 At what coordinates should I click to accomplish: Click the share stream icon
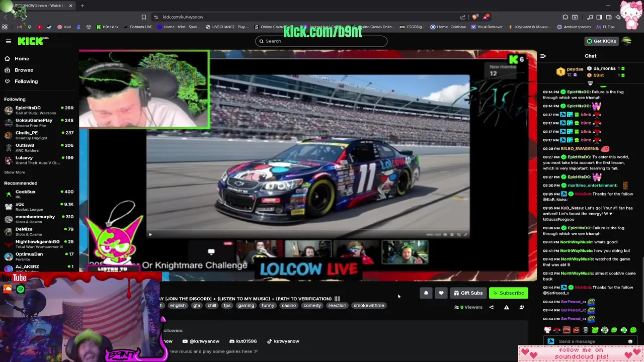[492, 307]
